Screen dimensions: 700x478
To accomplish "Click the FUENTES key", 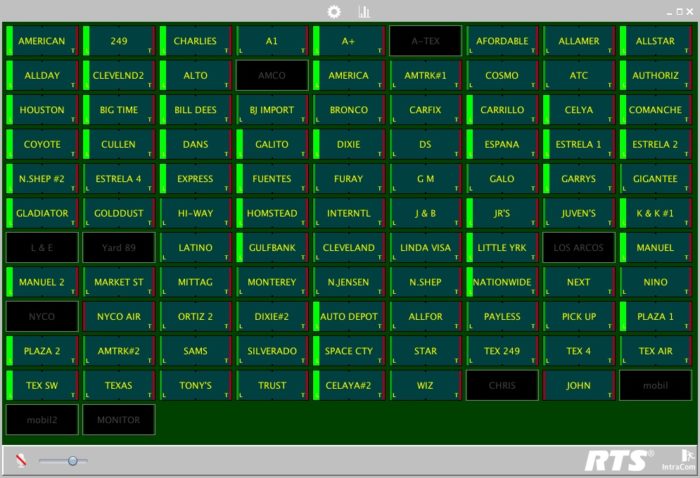I will point(272,179).
